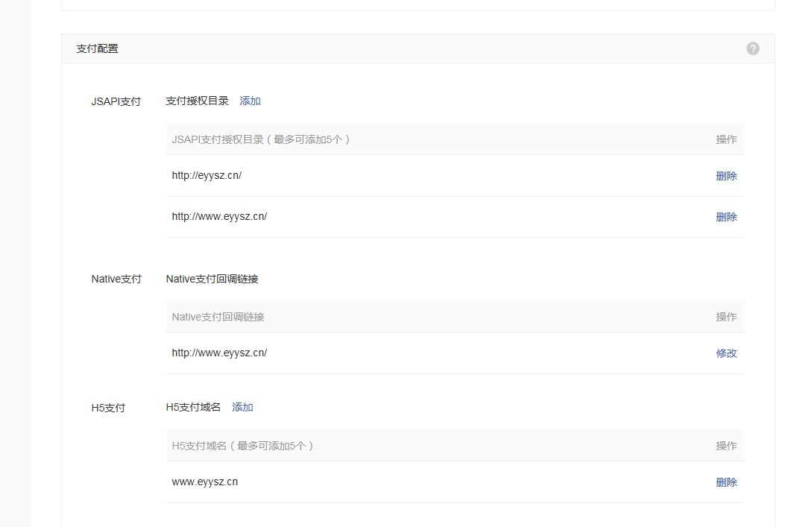812x527 pixels.
Task: Click the H5支付 section label
Action: point(107,407)
